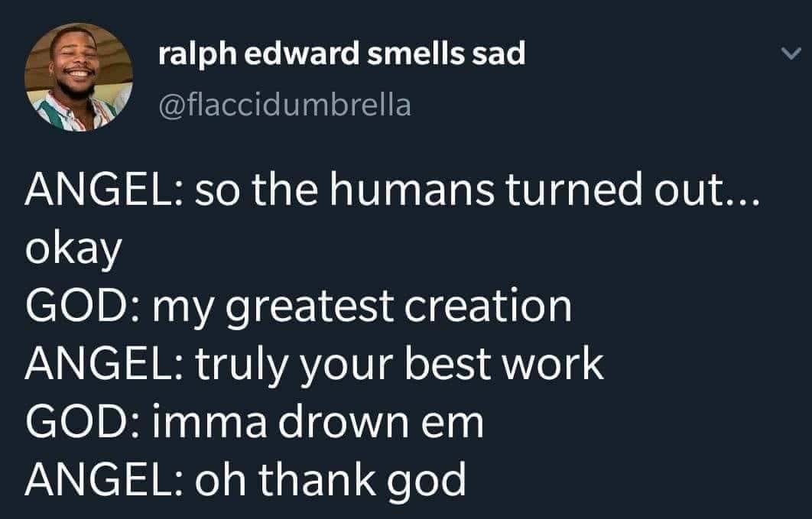Click the 'truly your best work' line

click(x=313, y=365)
